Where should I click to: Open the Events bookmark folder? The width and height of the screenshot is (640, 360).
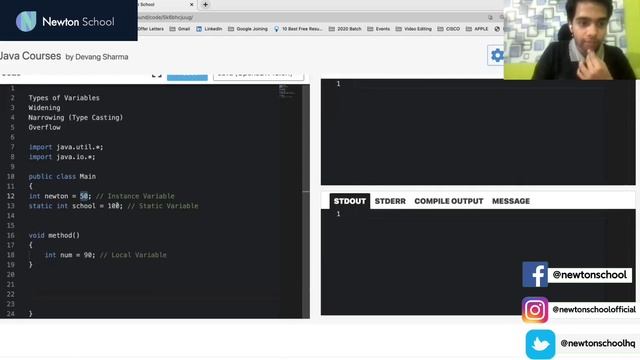378,29
